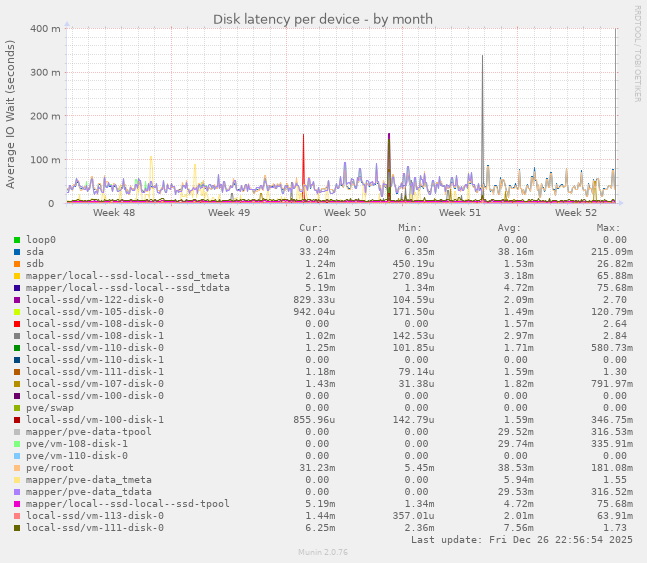Click the magenta local--ssd-tpool legend square

17,504
